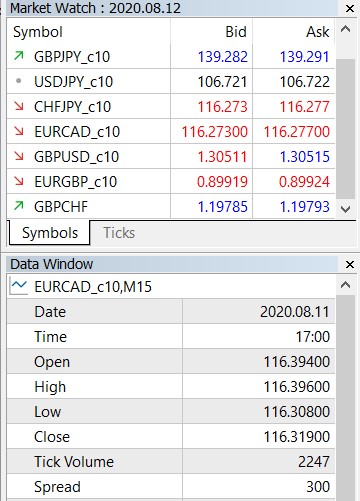Viewport: 360px width, 501px height.
Task: Click the chart line icon next to EURCAD_c10,M15
Action: click(19, 286)
